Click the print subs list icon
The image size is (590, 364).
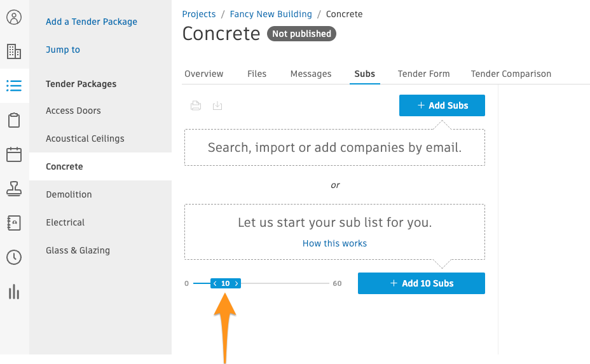(196, 105)
